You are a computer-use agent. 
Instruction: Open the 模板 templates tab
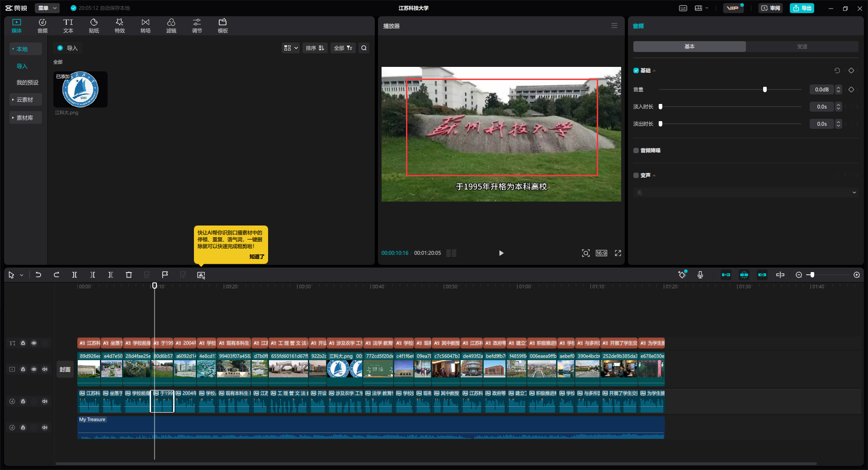point(223,26)
